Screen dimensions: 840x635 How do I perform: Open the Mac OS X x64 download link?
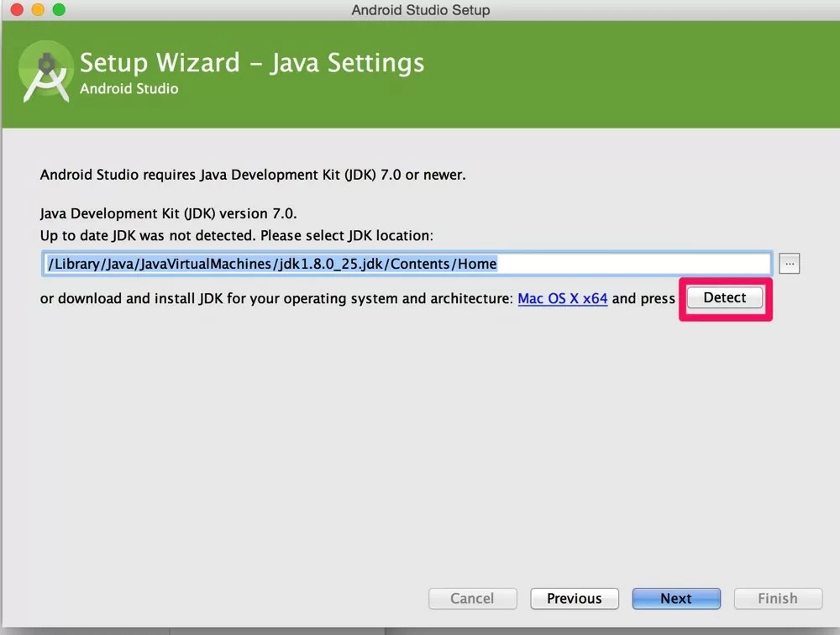(563, 298)
